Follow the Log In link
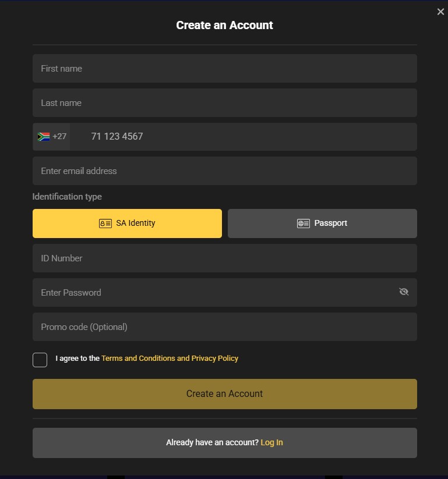 tap(271, 443)
